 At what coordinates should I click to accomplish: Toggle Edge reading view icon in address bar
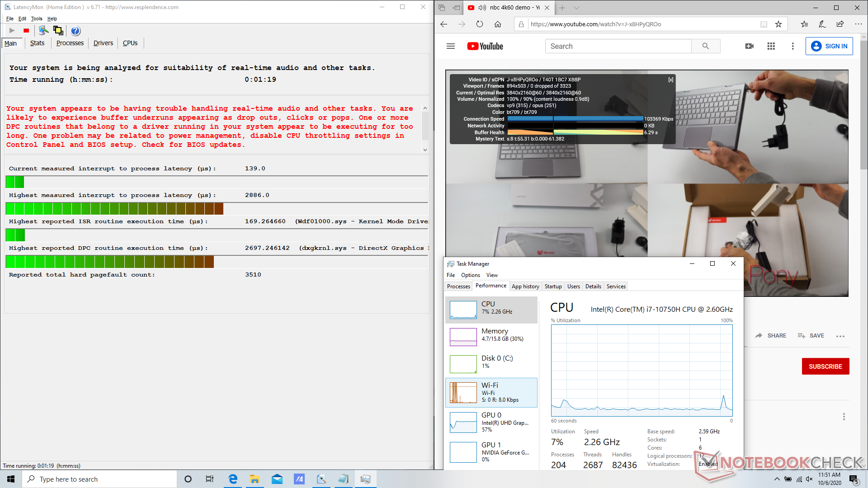pyautogui.click(x=764, y=24)
